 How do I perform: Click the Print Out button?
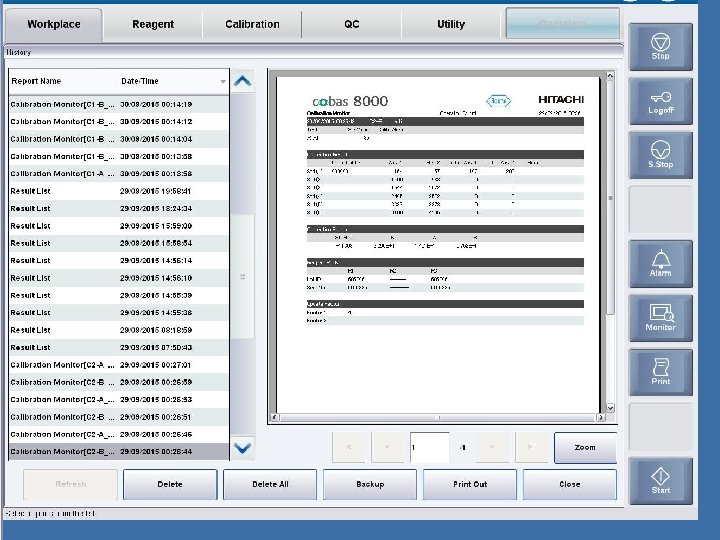pyautogui.click(x=470, y=484)
